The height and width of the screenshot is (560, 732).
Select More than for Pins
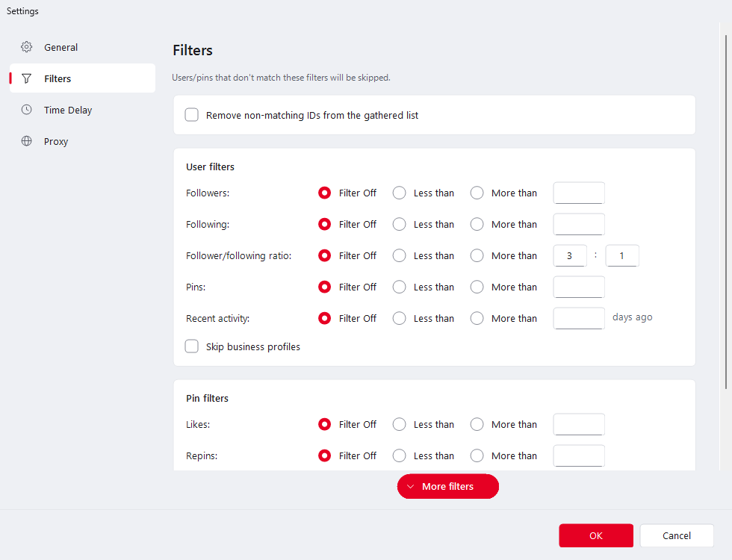(x=477, y=287)
